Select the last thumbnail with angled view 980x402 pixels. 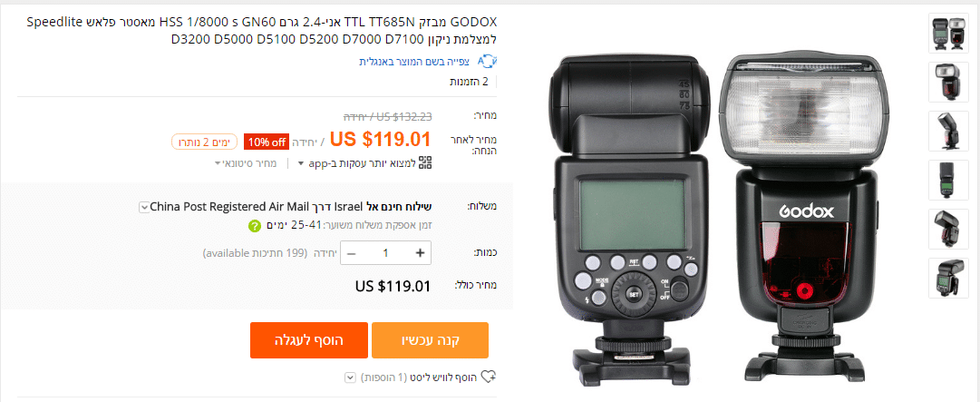[948, 277]
